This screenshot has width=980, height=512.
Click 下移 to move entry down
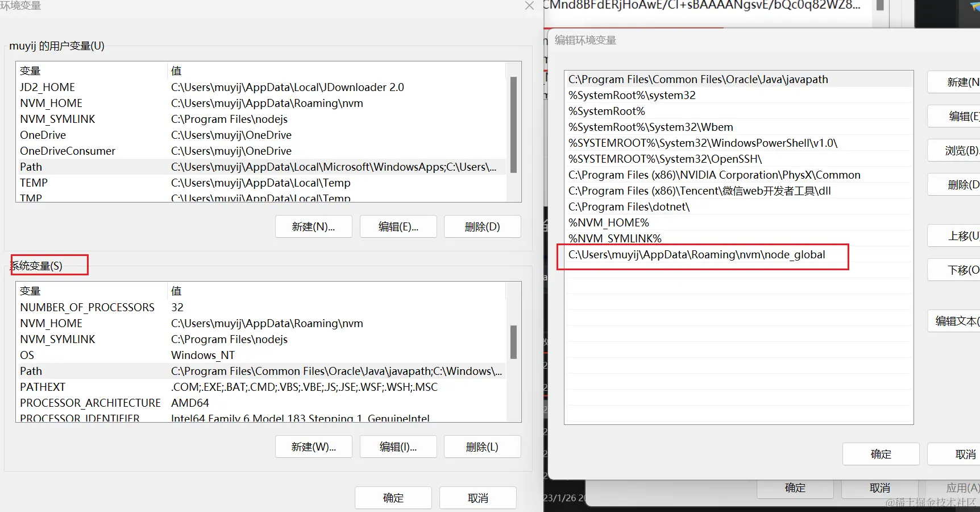tap(954, 270)
